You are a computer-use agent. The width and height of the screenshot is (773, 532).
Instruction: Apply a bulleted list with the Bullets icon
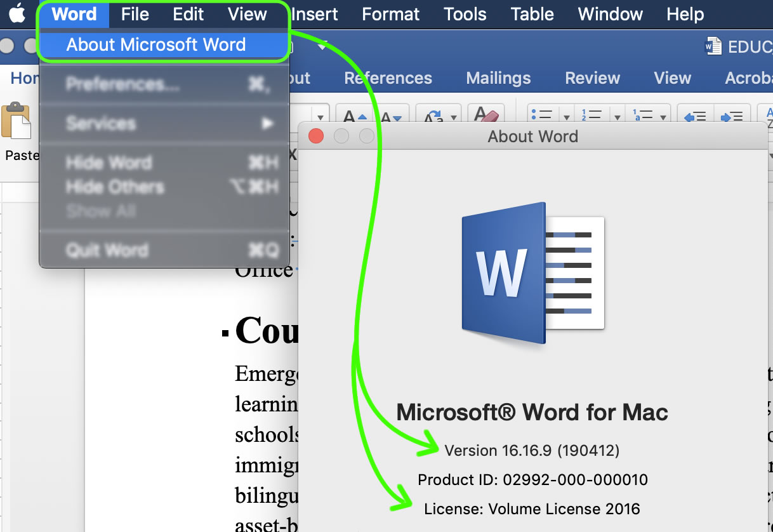coord(541,116)
